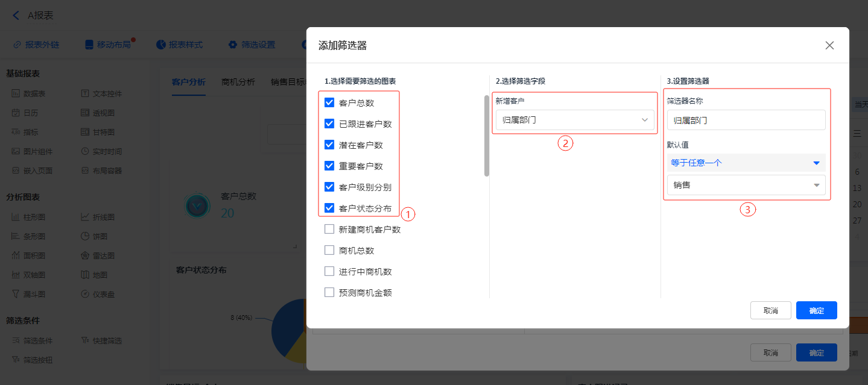Switch to the 客户分析 tab
Screen dimensions: 868x385
point(188,82)
